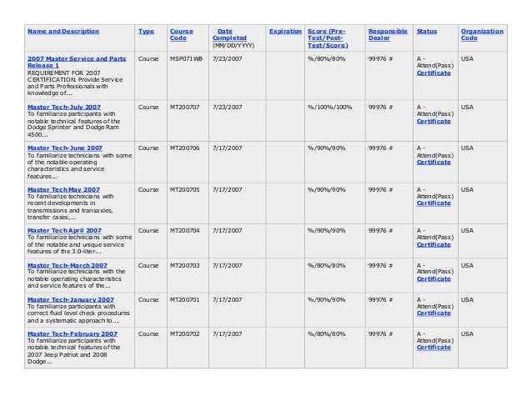
Task: View Certificate for course MT200704
Action: (434, 245)
